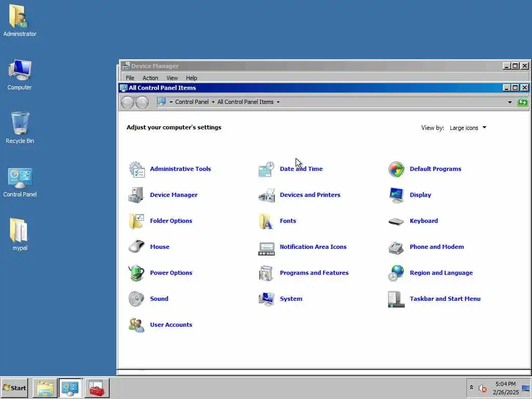Screen dimensions: 532x399
Task: Select the Recycle Bin desktop icon
Action: [x=20, y=128]
